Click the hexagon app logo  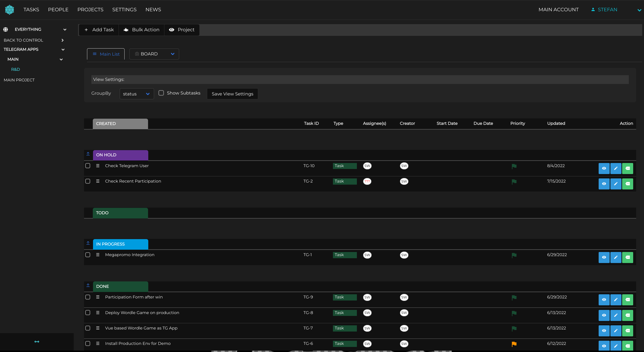[9, 10]
